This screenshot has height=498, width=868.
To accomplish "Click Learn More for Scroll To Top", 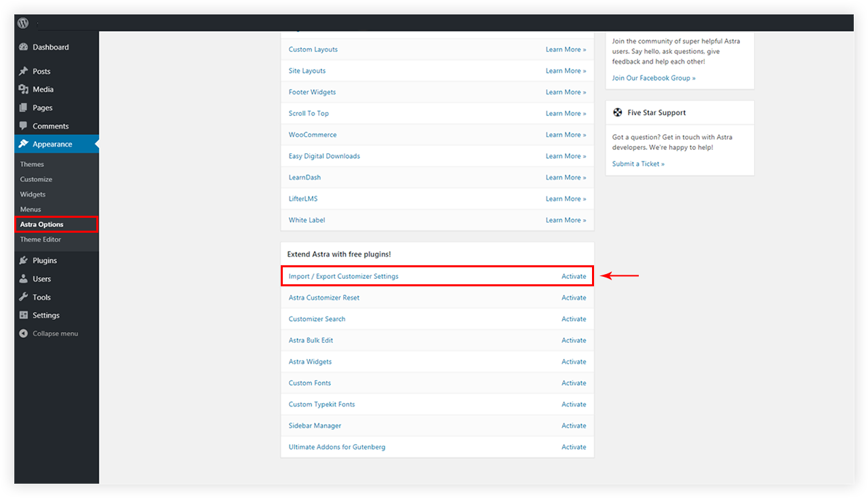I will 566,113.
